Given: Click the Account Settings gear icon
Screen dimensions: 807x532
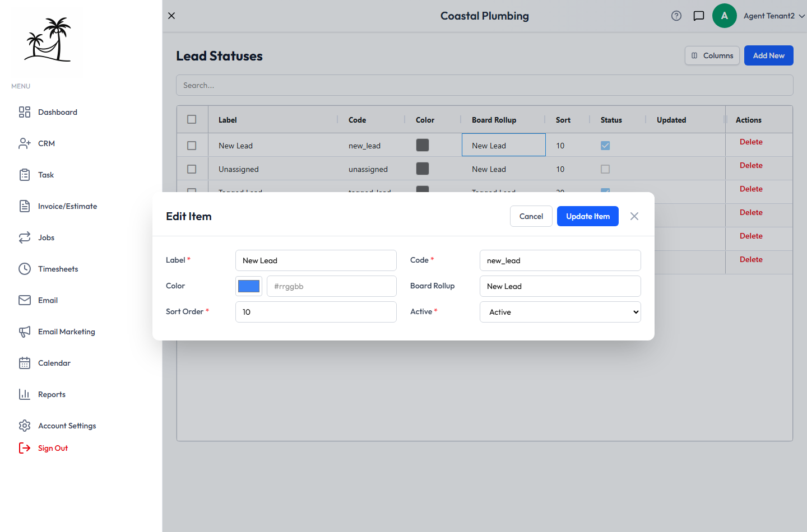Looking at the screenshot, I should (x=25, y=426).
